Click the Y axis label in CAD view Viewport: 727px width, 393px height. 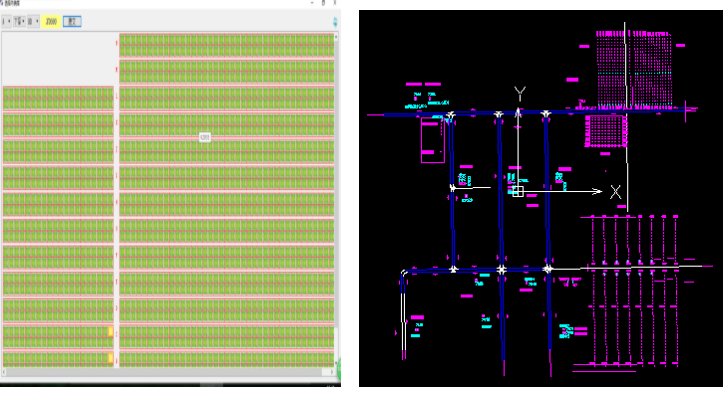[x=520, y=94]
